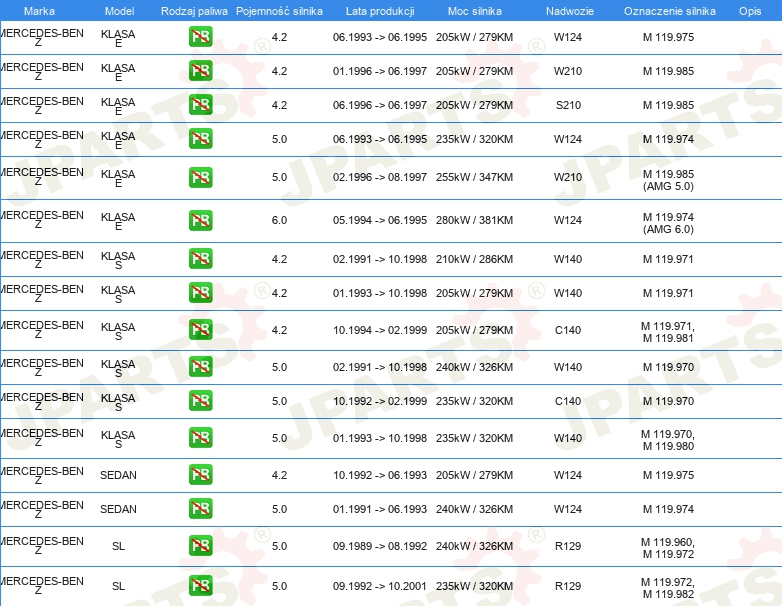
Task: Click the fuel icon in the 6.0 engine row
Action: 200,220
